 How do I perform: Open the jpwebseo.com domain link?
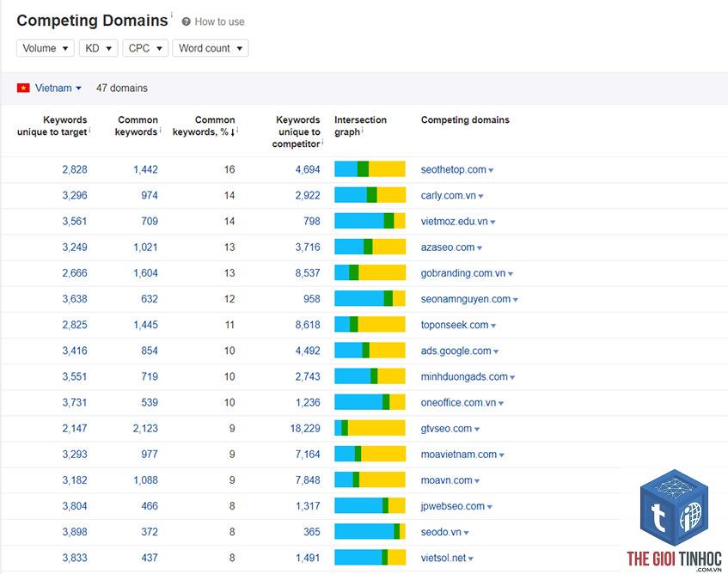[x=453, y=506]
